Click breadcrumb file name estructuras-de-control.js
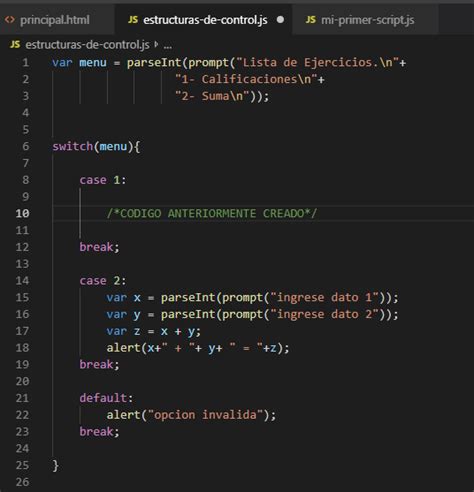The height and width of the screenshot is (492, 474). pos(87,45)
